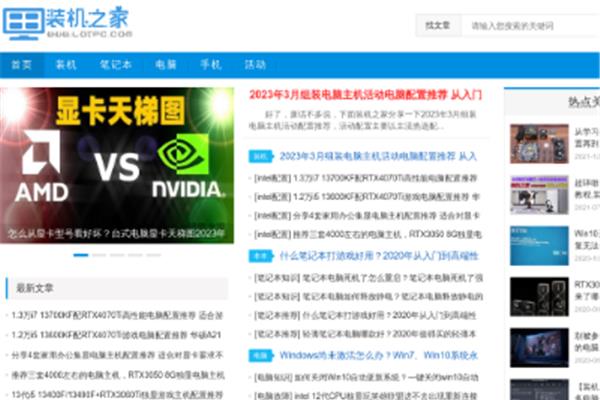This screenshot has width=600, height=400.
Task: Open 1.2万i5 13600KF entry under 最新文章
Action: tap(116, 335)
